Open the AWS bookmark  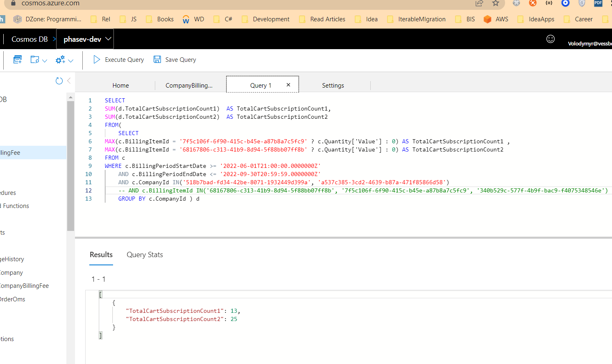496,19
